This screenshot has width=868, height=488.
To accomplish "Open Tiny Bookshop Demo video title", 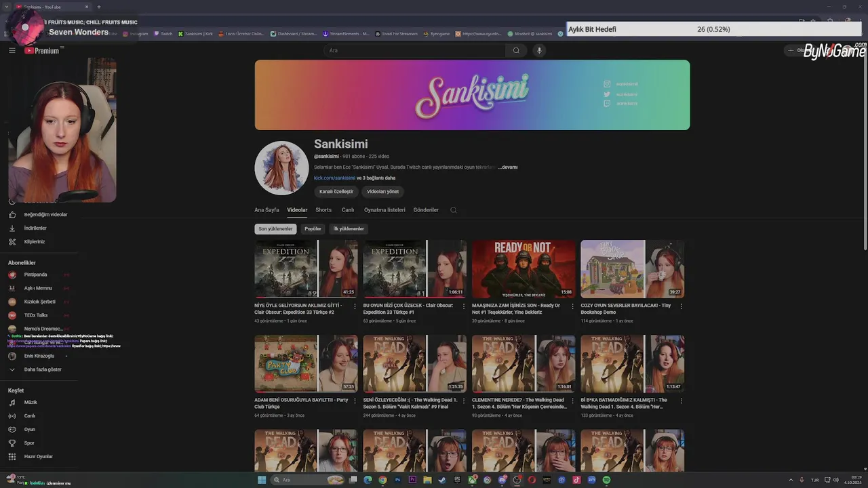I will coord(625,309).
